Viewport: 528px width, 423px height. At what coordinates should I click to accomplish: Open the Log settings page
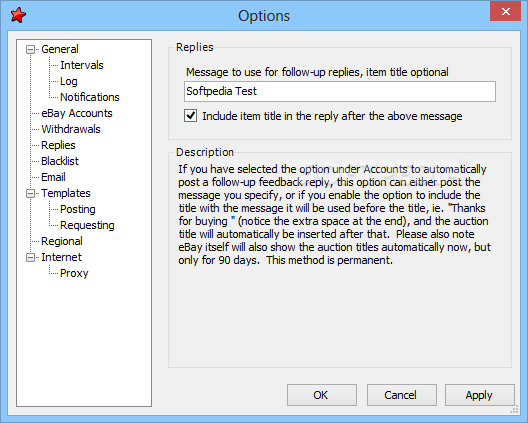[x=69, y=81]
